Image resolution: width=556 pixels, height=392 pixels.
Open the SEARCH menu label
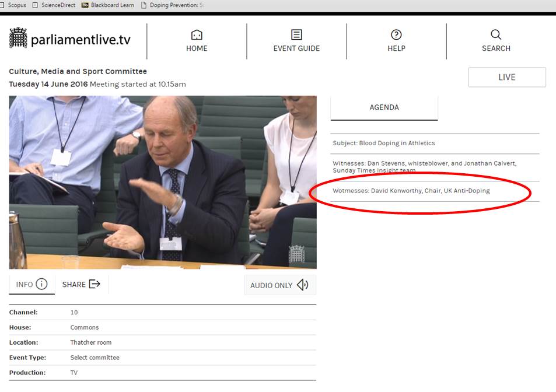click(496, 48)
